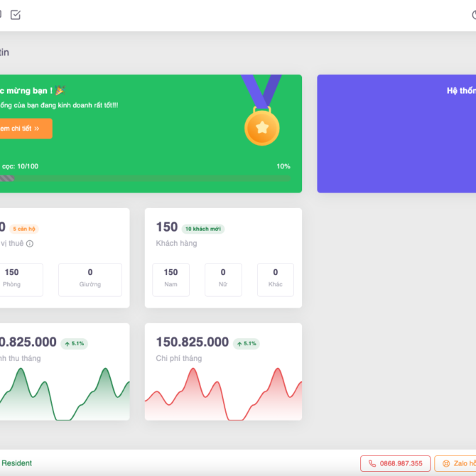Click the checklist icon in the top bar
Screen dimensions: 476x476
(x=16, y=15)
